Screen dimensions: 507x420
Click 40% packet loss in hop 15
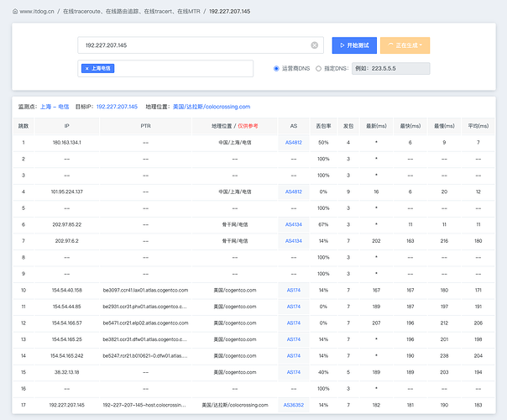click(323, 372)
